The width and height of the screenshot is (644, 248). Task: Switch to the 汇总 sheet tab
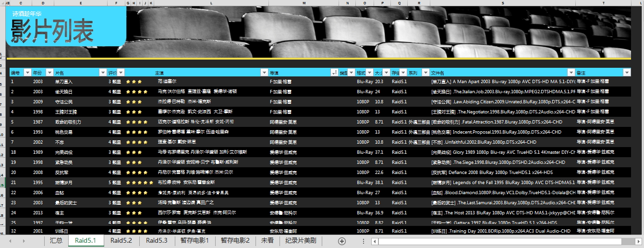(x=56, y=241)
